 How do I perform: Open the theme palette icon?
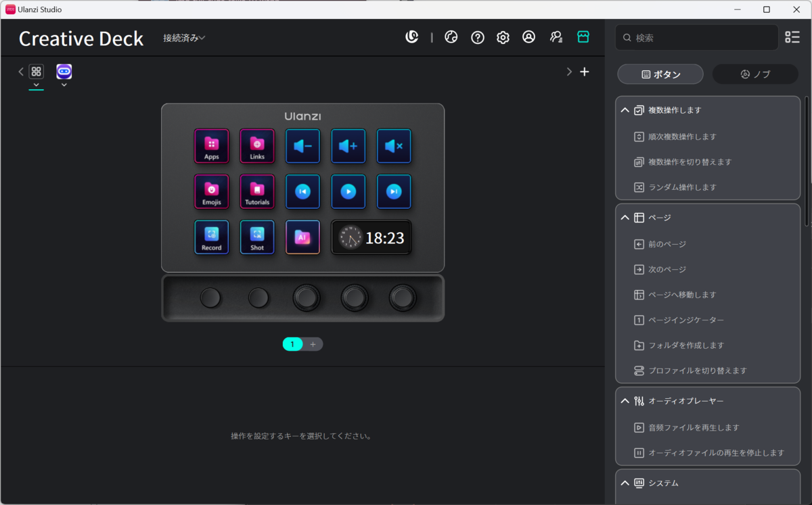(451, 37)
